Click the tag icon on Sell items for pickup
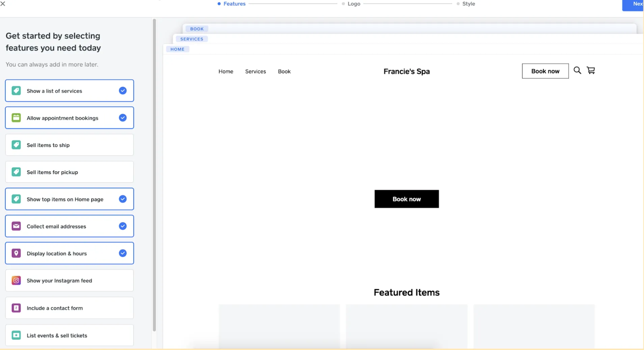The height and width of the screenshot is (350, 644). click(x=16, y=172)
